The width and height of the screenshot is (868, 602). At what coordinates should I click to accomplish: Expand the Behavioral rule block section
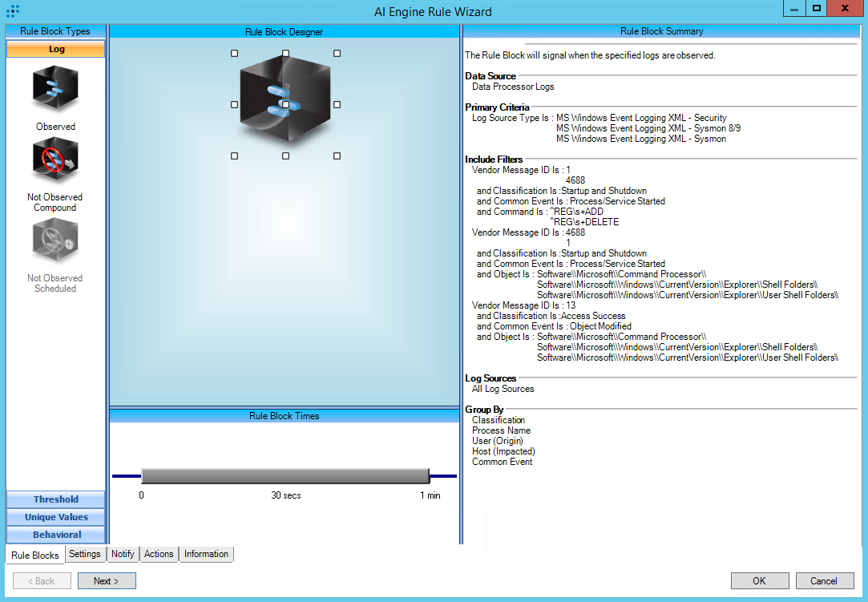(56, 535)
